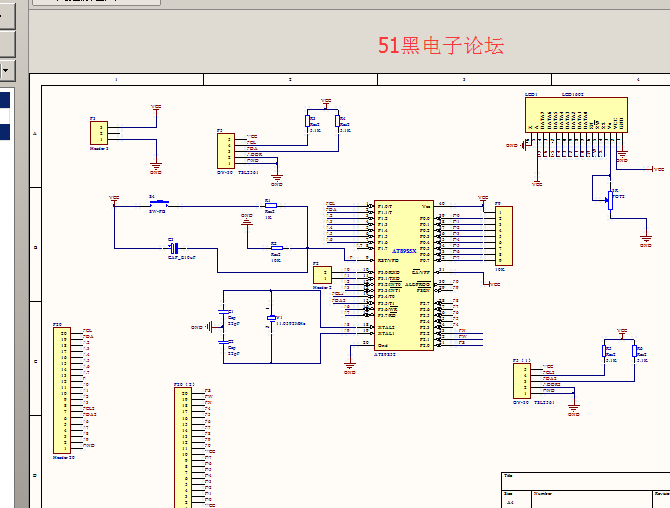The height and width of the screenshot is (508, 670).
Task: Select the polarized capacitor C3 symbol
Action: point(173,248)
